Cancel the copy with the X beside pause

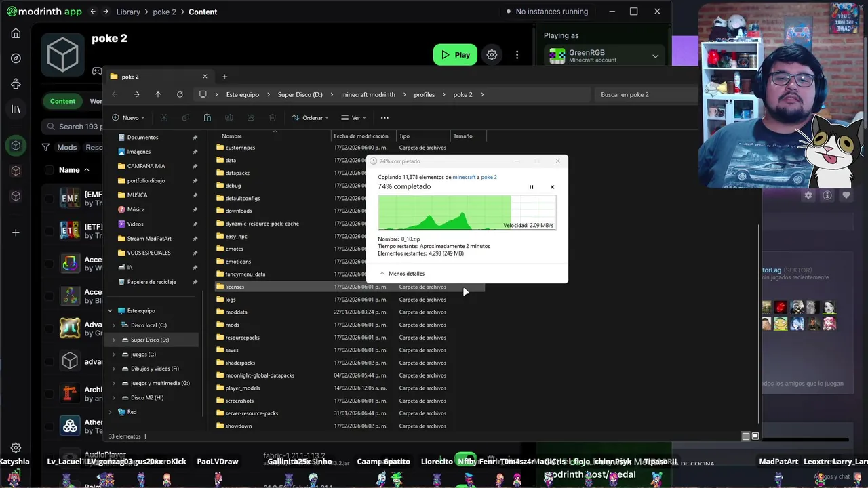[x=552, y=187]
